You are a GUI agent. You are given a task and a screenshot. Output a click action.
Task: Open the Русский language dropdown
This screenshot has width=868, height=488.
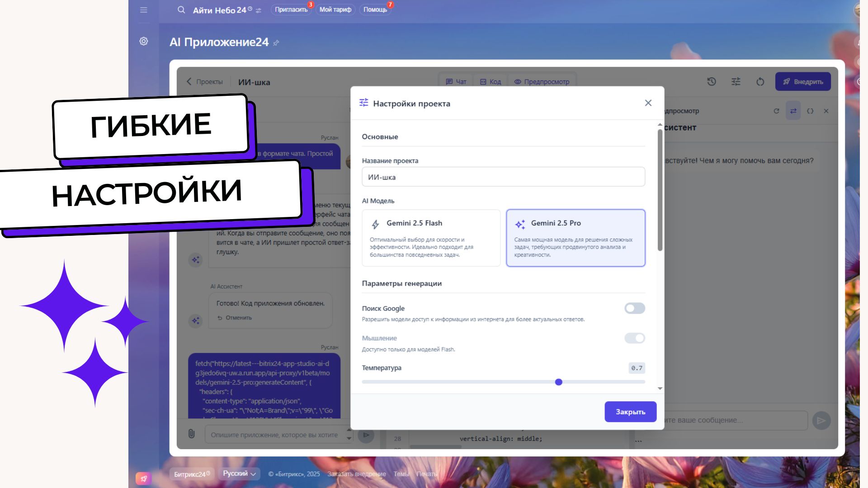[x=239, y=474]
